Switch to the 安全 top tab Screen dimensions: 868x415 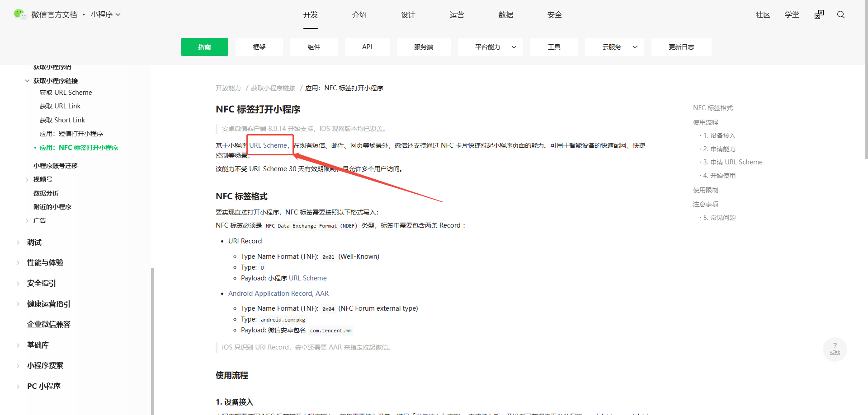(555, 14)
